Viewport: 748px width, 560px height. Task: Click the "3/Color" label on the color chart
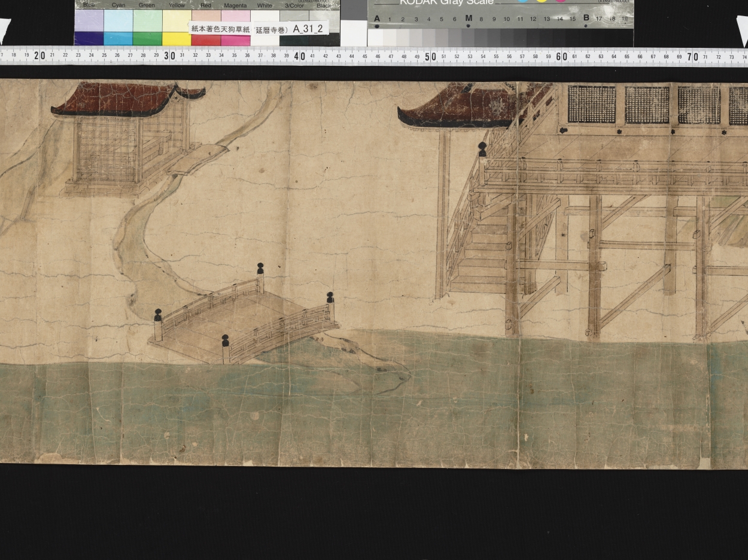pos(294,5)
